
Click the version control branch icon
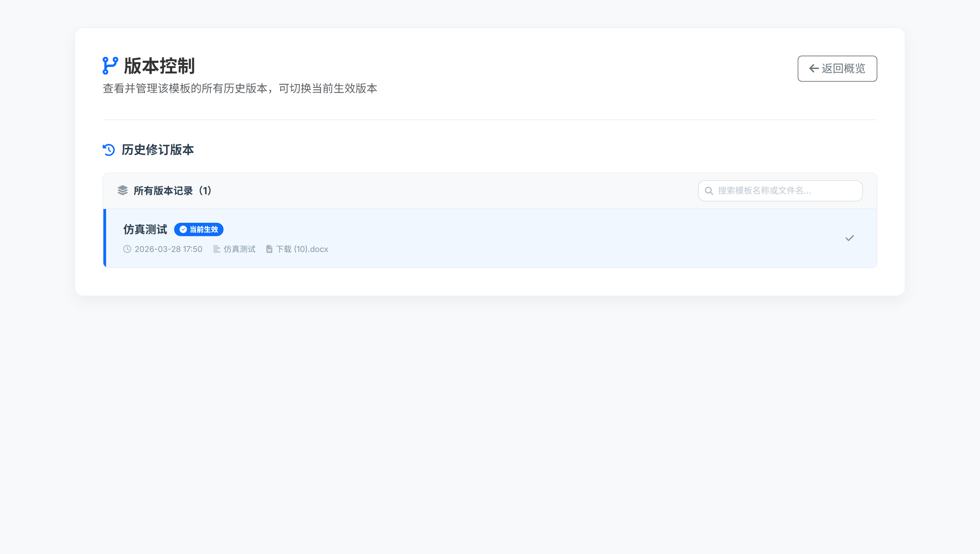(x=110, y=66)
